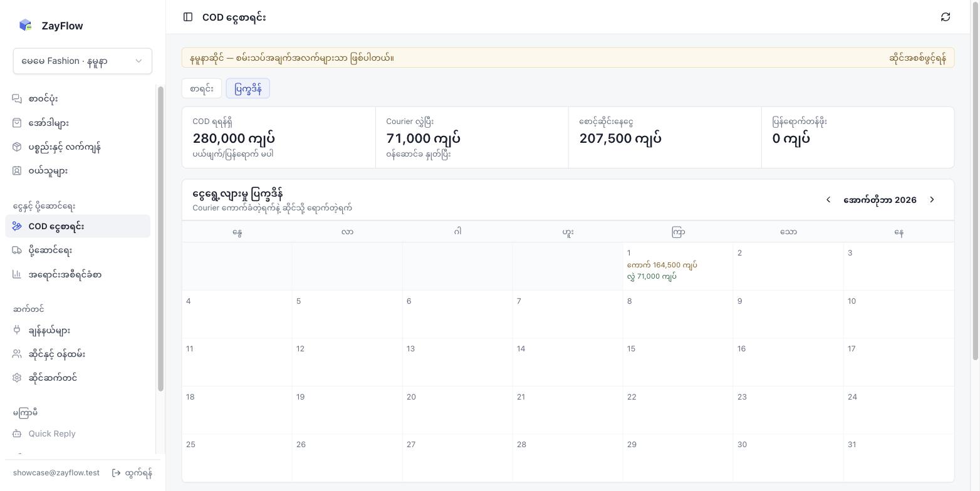
Task: Click the sidebar vertical scrollbar
Action: [160, 239]
